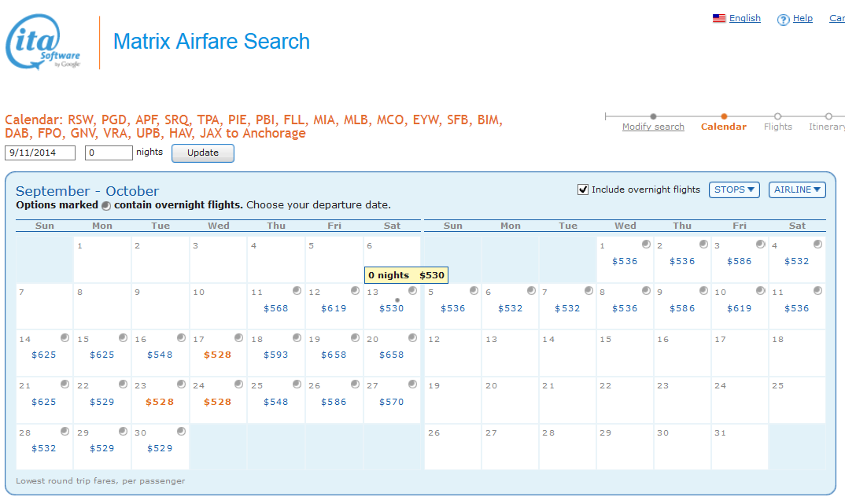This screenshot has width=845, height=504.
Task: Click overnight moon icon on October 1
Action: 645,245
